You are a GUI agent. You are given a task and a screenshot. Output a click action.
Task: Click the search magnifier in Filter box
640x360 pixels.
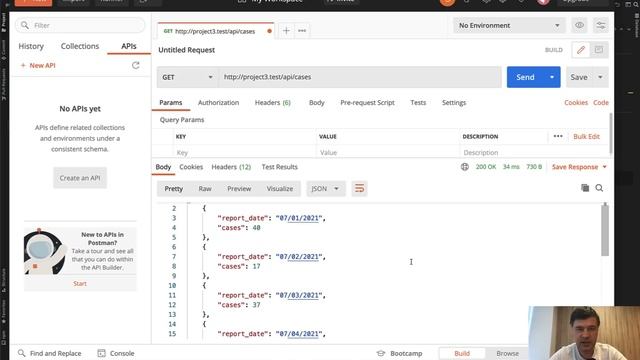click(x=25, y=25)
